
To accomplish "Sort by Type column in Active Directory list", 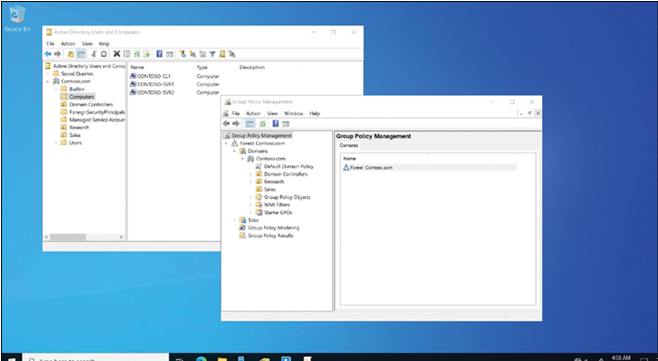I will tap(216, 67).
